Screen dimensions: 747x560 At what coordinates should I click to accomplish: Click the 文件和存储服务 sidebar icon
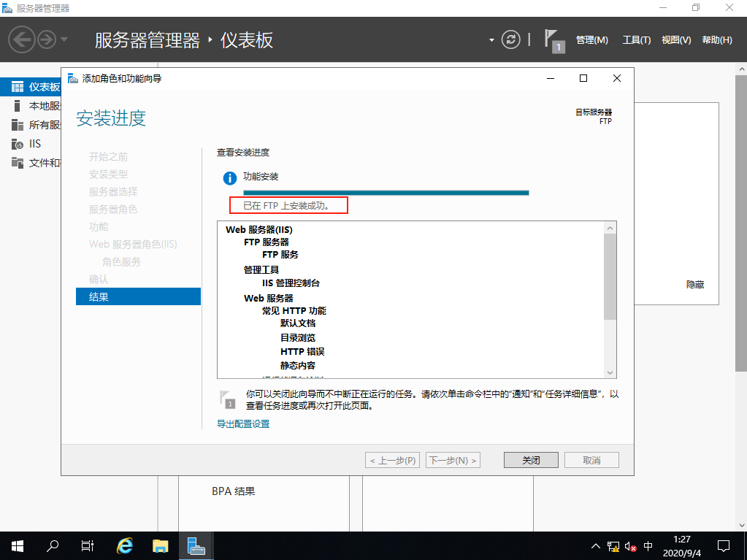(17, 163)
